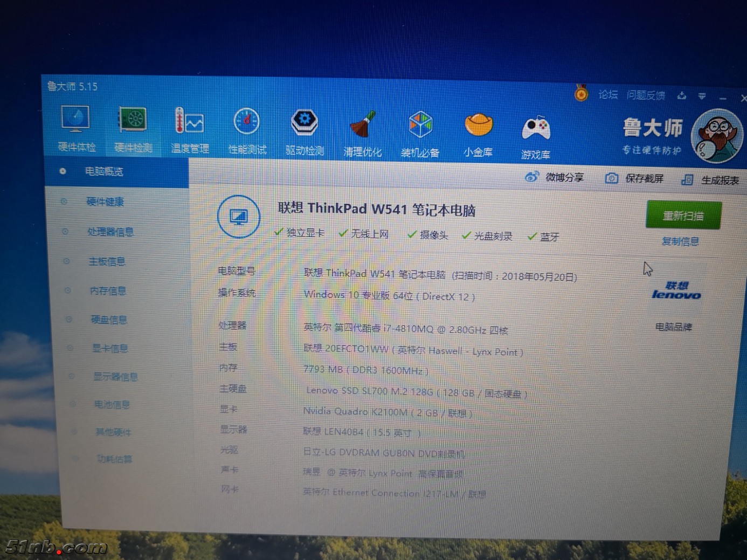747x560 pixels.
Task: Select 硬件检测 hardware detection
Action: (x=133, y=129)
